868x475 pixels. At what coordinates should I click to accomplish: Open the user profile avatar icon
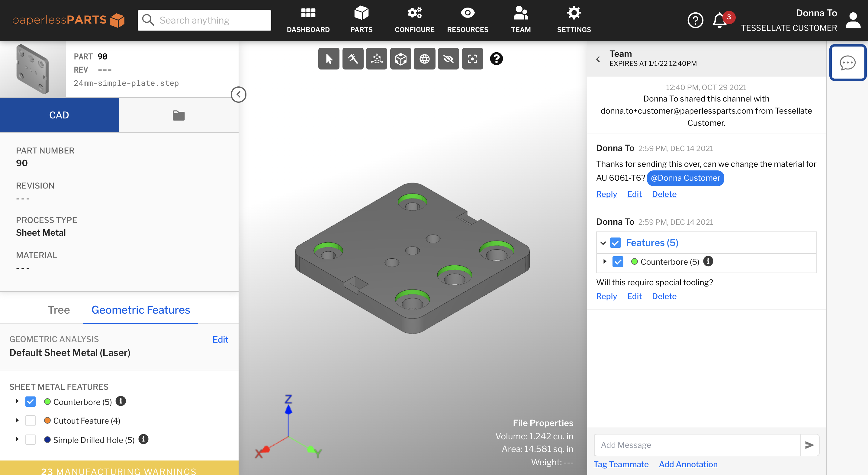click(x=853, y=20)
